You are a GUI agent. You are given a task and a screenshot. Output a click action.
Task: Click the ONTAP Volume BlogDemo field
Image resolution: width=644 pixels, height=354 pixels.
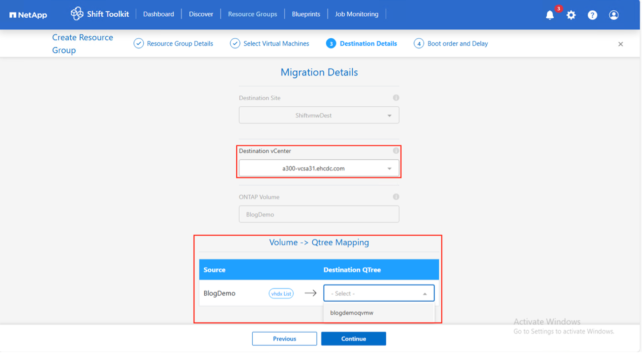(319, 215)
